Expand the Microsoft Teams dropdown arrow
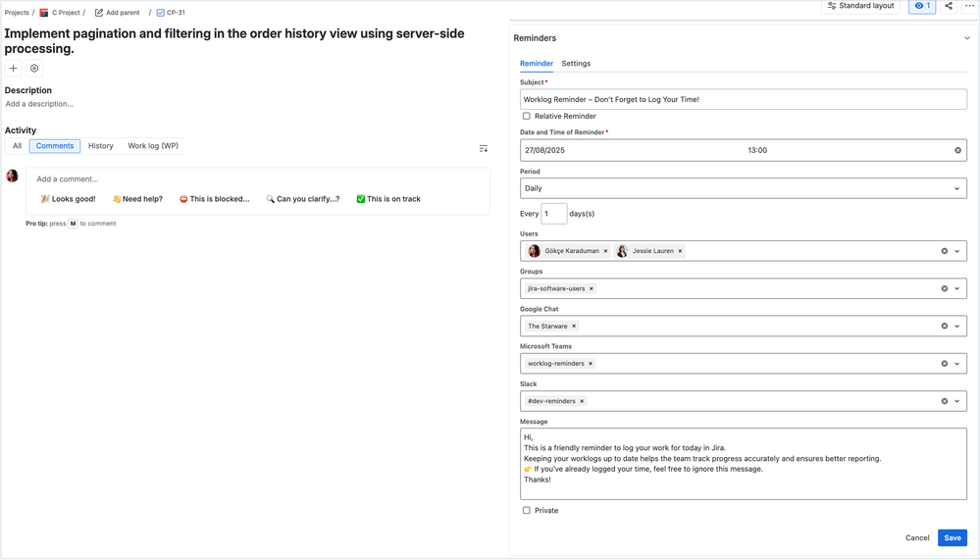The width and height of the screenshot is (980, 560). click(956, 364)
